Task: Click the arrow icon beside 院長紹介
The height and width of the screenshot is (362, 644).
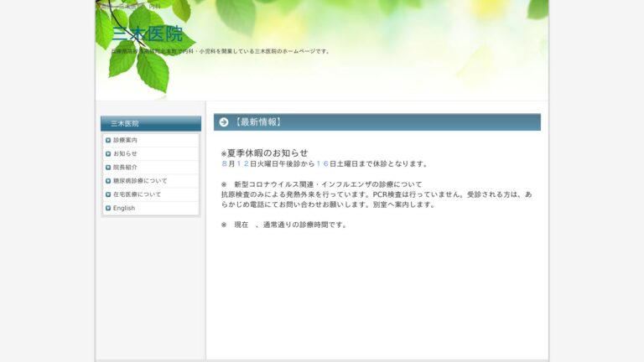Action: (x=108, y=167)
